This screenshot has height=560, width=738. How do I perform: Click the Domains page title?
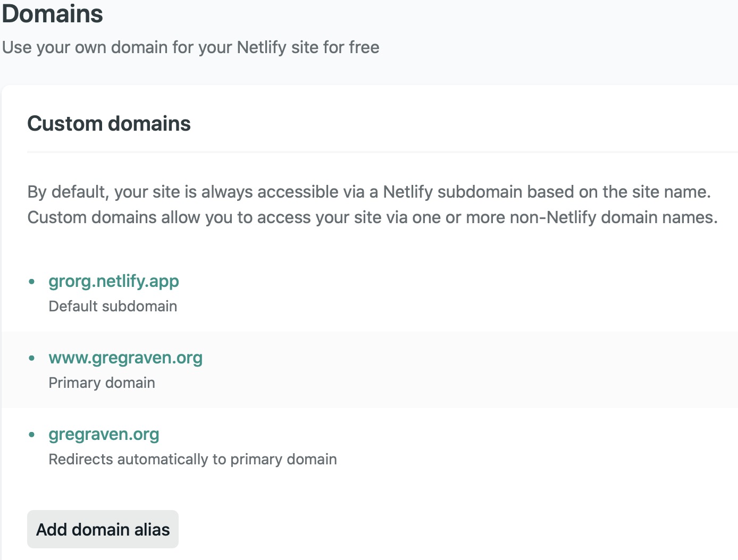pos(52,14)
